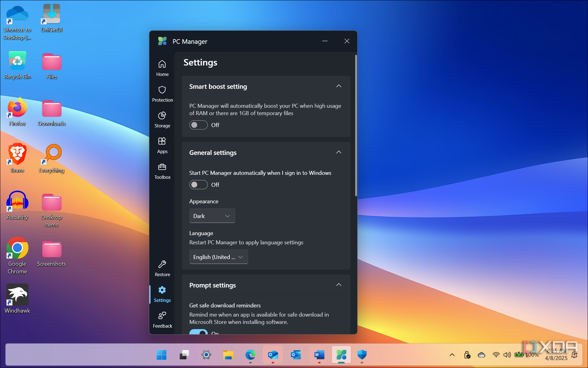This screenshot has width=588, height=368.
Task: Collapse the General settings section
Action: (339, 152)
